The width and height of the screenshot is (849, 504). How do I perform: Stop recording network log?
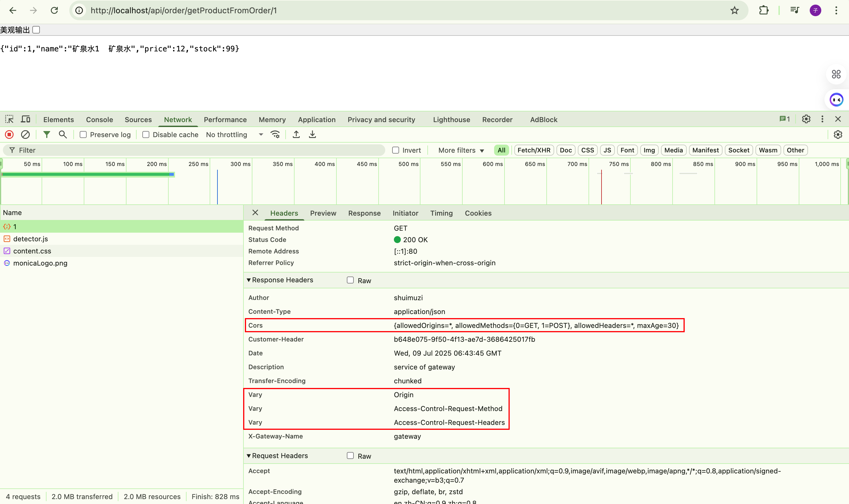tap(9, 135)
